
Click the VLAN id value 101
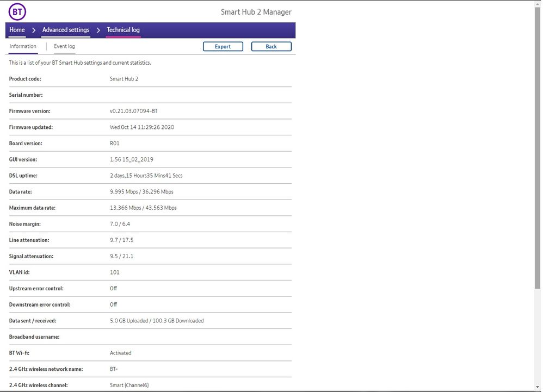(x=115, y=272)
